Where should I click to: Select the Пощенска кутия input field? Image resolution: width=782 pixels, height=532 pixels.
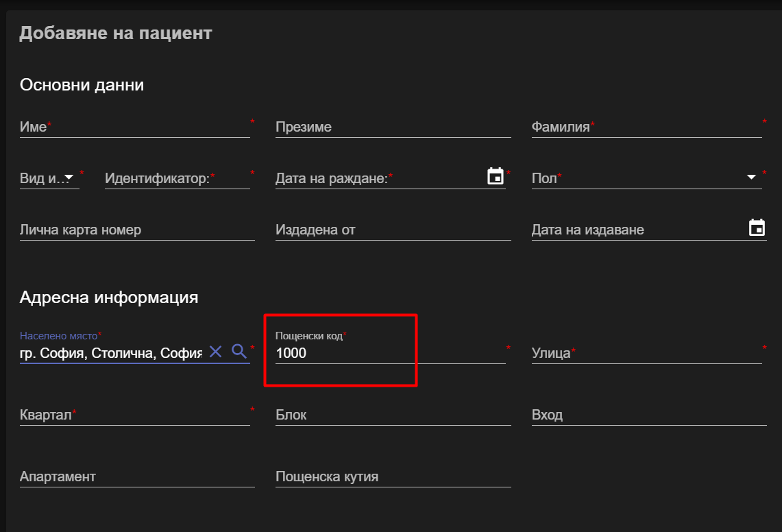pos(393,476)
